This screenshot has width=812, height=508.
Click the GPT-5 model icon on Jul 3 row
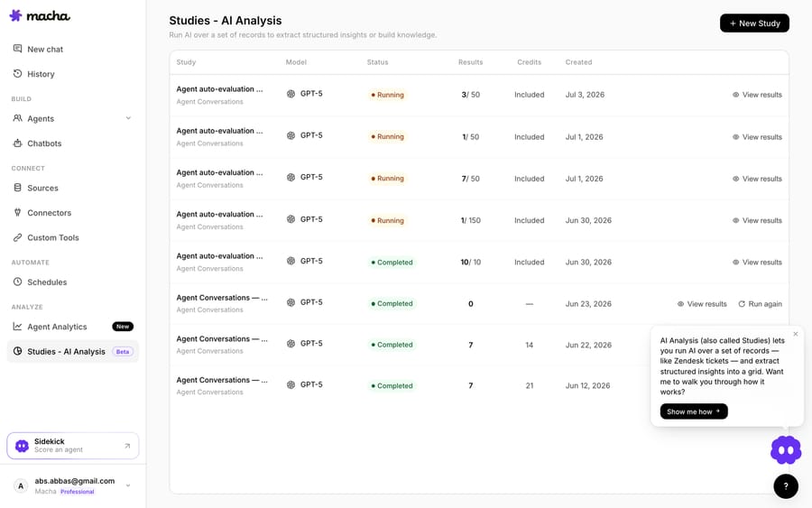click(x=291, y=94)
